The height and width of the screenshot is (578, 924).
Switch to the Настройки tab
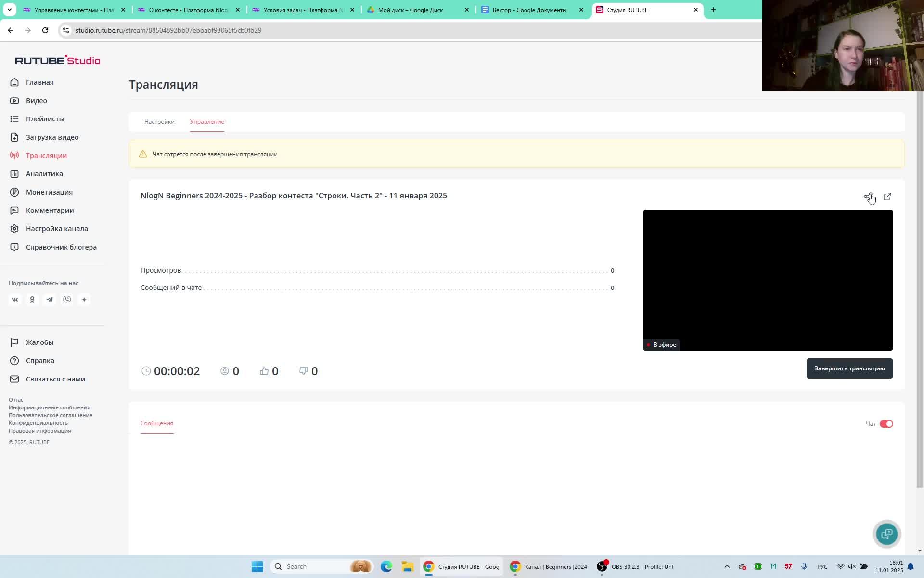coord(159,122)
